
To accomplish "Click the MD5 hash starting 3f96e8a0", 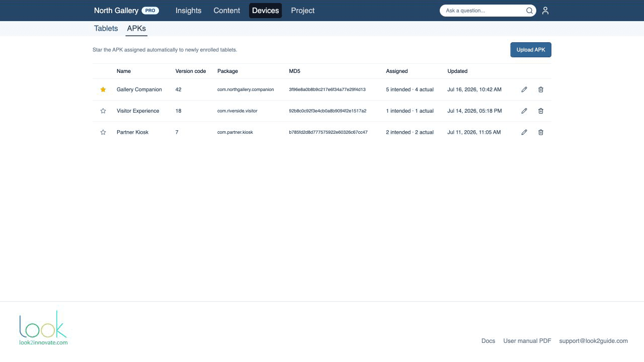I will [x=327, y=89].
